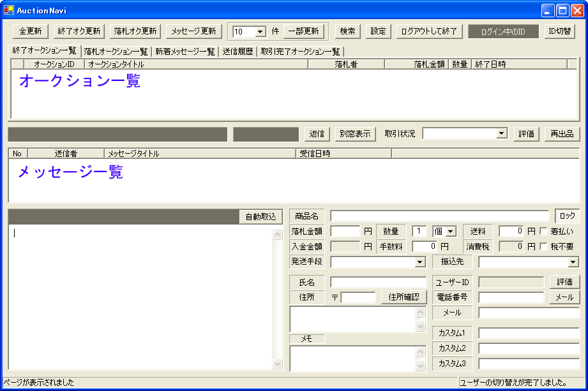This screenshot has height=391, width=588.
Task: Click the 検索 toolbar button
Action: pos(347,31)
